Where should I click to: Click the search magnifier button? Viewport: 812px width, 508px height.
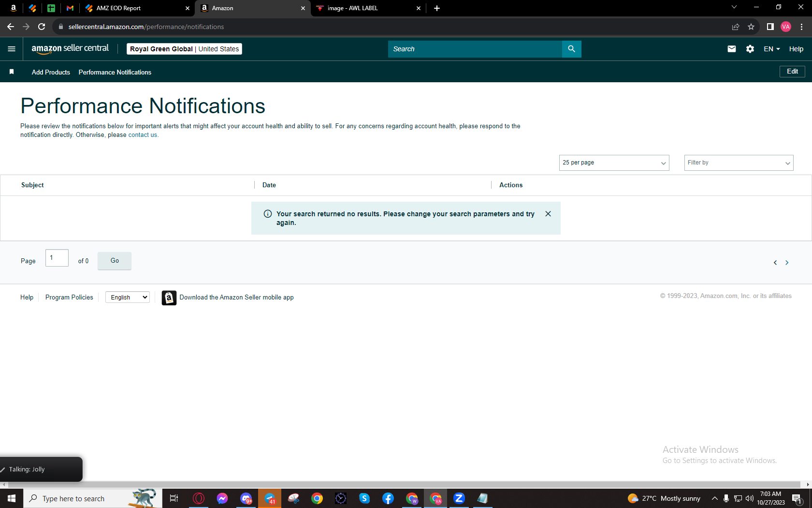[x=571, y=49]
